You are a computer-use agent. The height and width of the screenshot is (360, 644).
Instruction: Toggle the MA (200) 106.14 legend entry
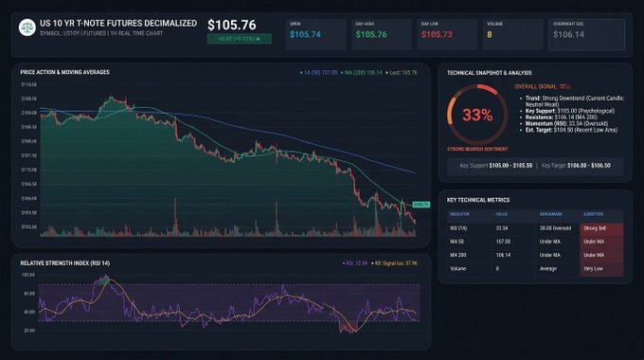tap(362, 72)
